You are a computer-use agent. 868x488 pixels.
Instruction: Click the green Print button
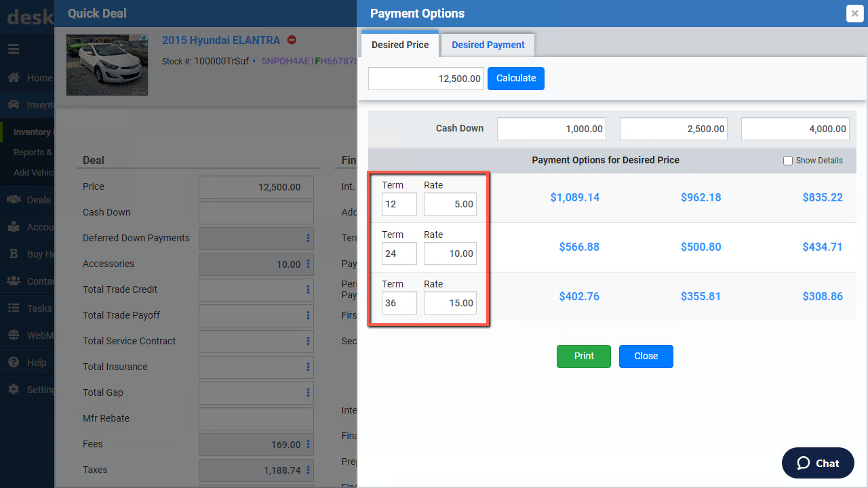point(583,356)
